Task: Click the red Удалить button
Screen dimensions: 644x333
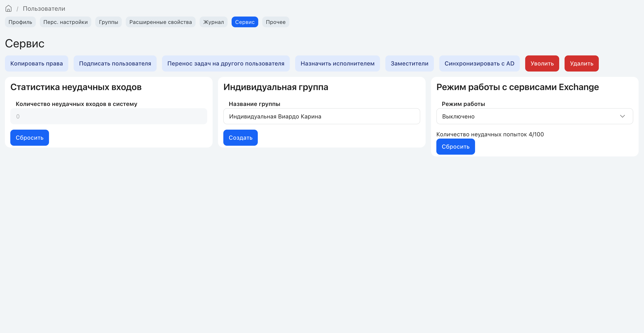Action: coord(582,63)
